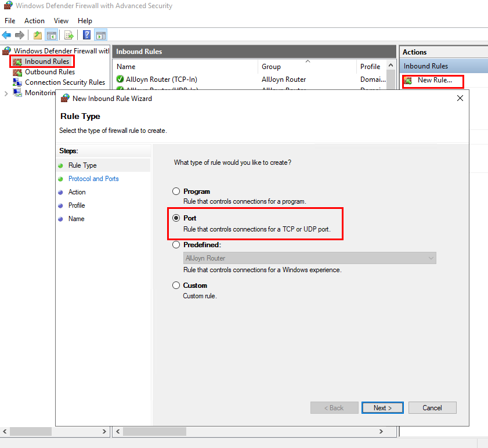Open Help via the question mark icon
Image resolution: width=488 pixels, height=448 pixels.
pyautogui.click(x=87, y=35)
